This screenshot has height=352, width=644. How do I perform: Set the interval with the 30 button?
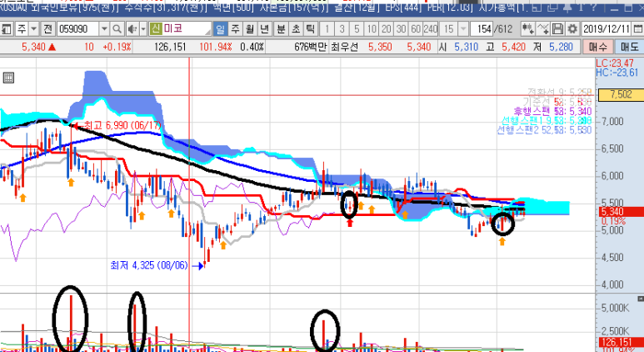pos(402,29)
